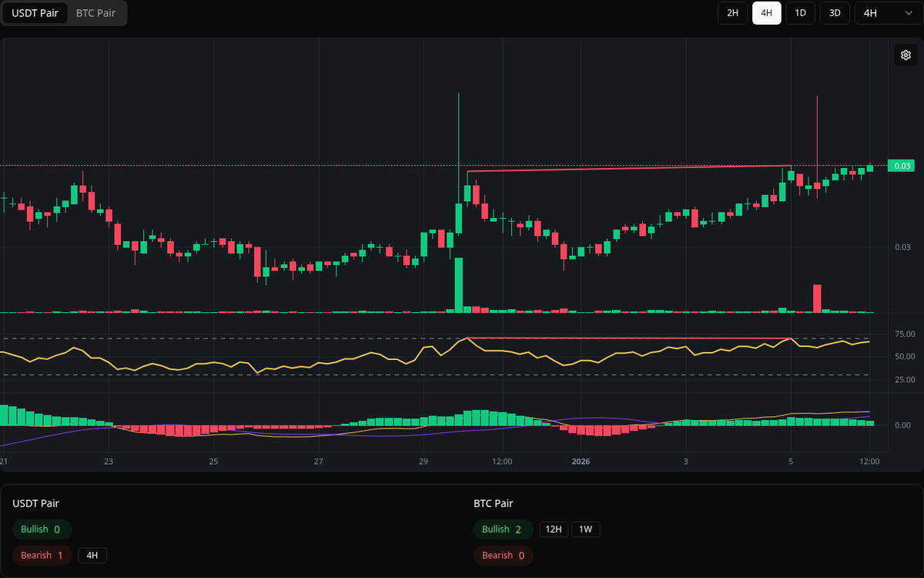
Task: Switch chart to the 1D timeframe
Action: (x=800, y=13)
